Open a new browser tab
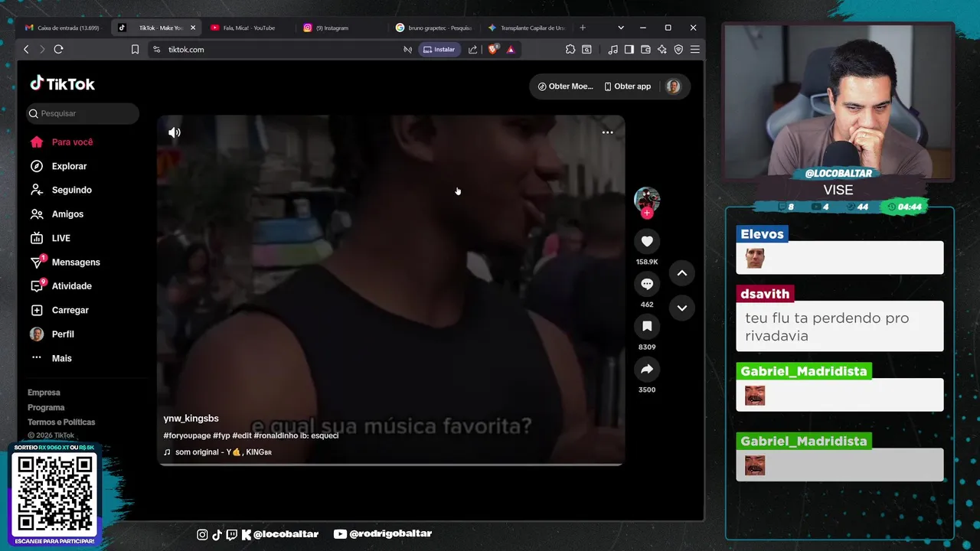The image size is (980, 551). pos(583,28)
